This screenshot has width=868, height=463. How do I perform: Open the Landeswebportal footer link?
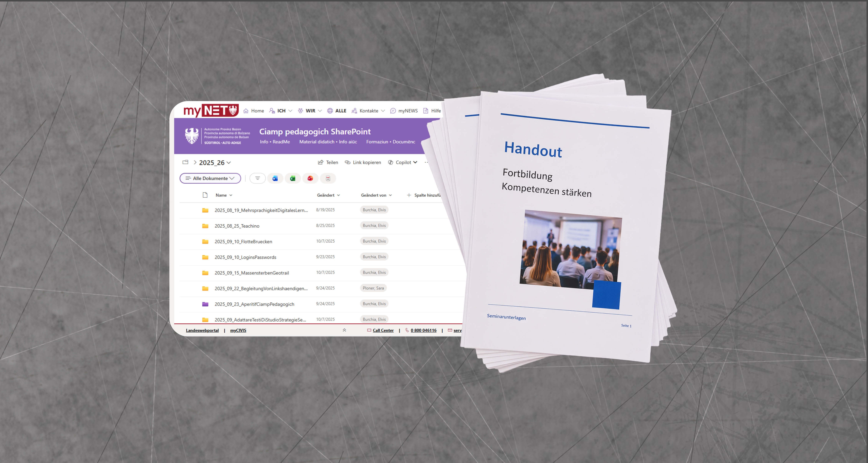pyautogui.click(x=202, y=330)
